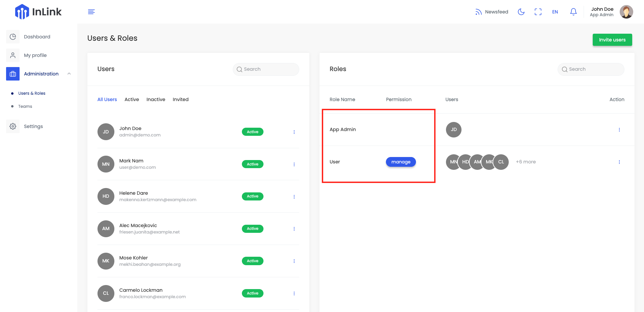Click the InLink logo

click(38, 11)
